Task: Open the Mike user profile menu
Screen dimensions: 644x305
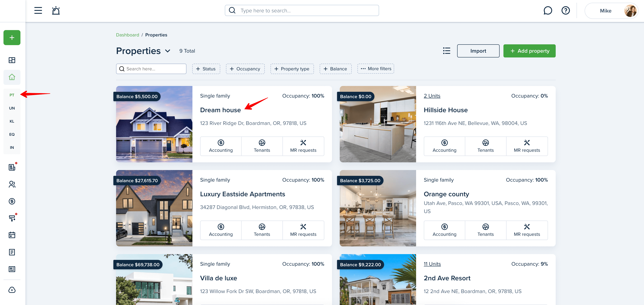Action: pyautogui.click(x=611, y=11)
